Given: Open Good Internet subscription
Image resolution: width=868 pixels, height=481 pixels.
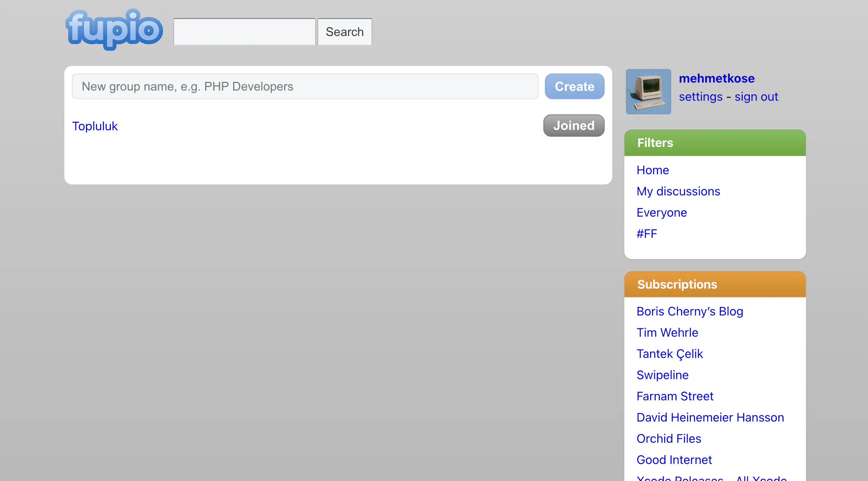Looking at the screenshot, I should 674,460.
